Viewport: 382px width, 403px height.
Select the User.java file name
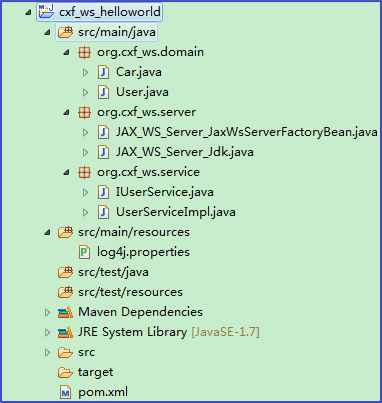point(142,92)
